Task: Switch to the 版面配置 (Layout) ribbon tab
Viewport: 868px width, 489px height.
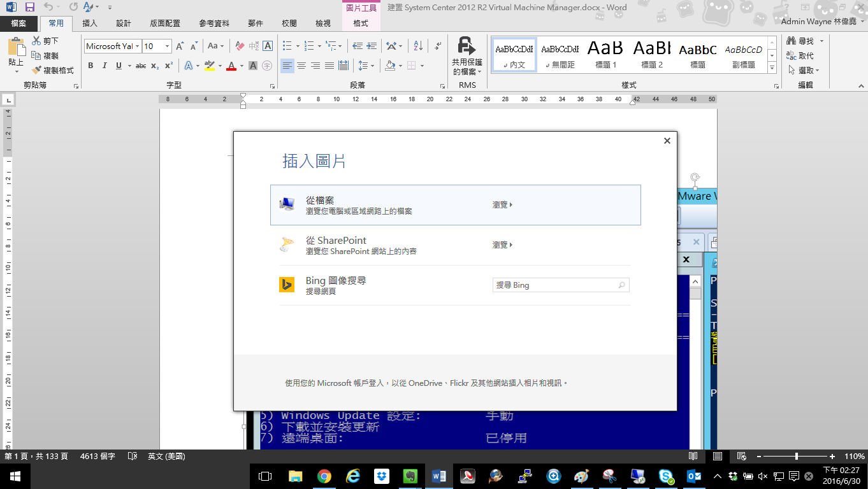Action: (165, 24)
